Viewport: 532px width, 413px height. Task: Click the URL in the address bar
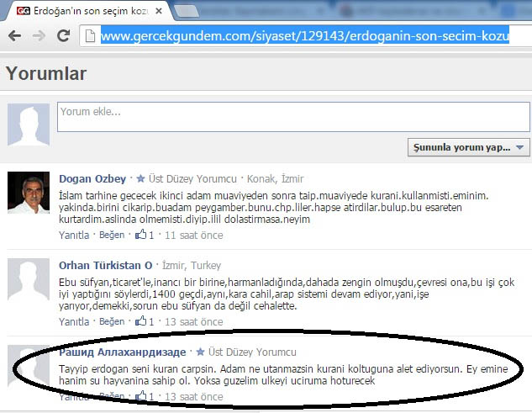pos(303,37)
